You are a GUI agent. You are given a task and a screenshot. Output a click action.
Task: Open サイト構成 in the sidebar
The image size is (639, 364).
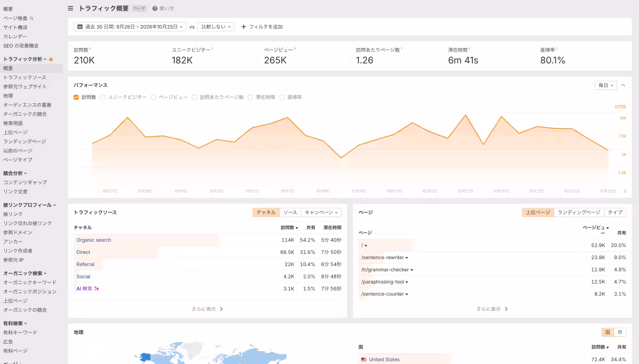click(x=15, y=27)
